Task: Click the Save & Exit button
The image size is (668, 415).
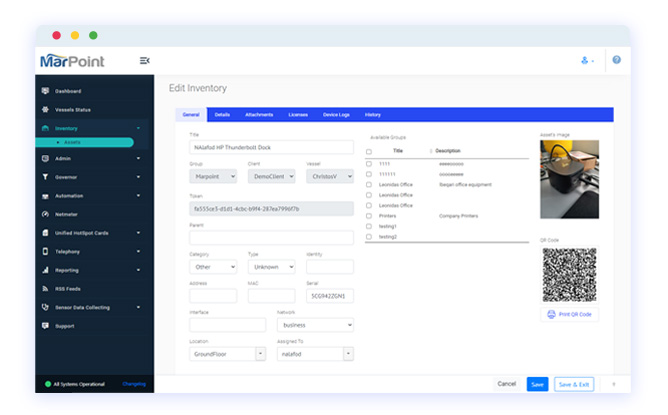Action: 574,384
